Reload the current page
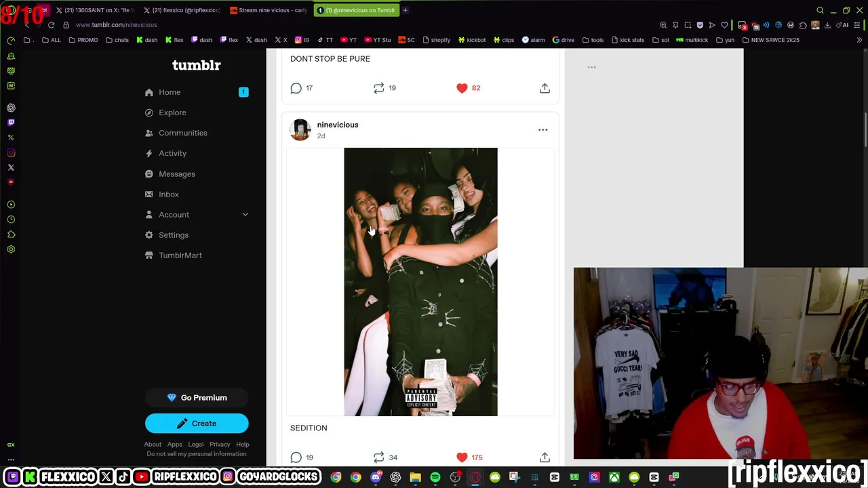Image resolution: width=868 pixels, height=488 pixels. (x=51, y=25)
